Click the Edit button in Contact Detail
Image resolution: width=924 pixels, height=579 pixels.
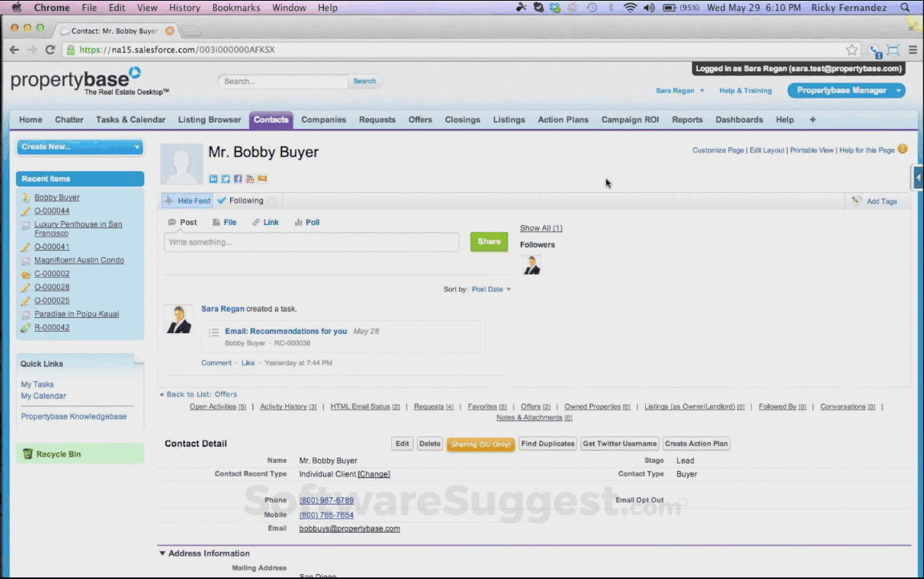(401, 443)
